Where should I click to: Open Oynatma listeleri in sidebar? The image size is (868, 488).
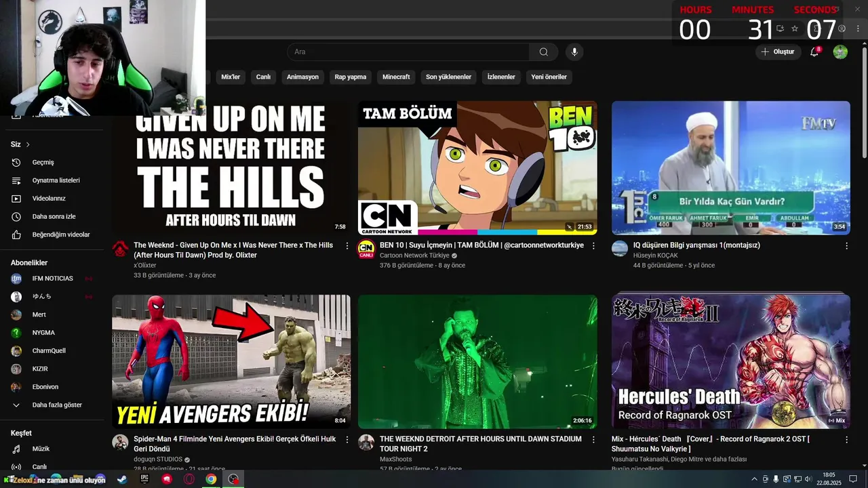pyautogui.click(x=54, y=180)
